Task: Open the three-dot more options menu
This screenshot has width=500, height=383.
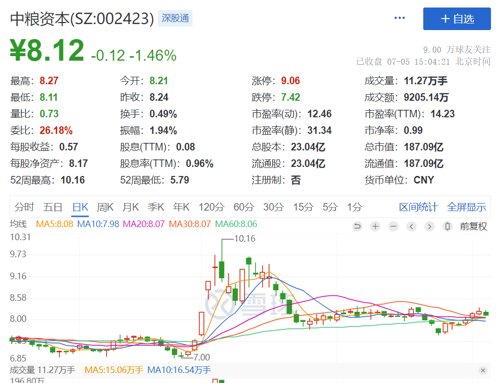Action: (x=399, y=18)
